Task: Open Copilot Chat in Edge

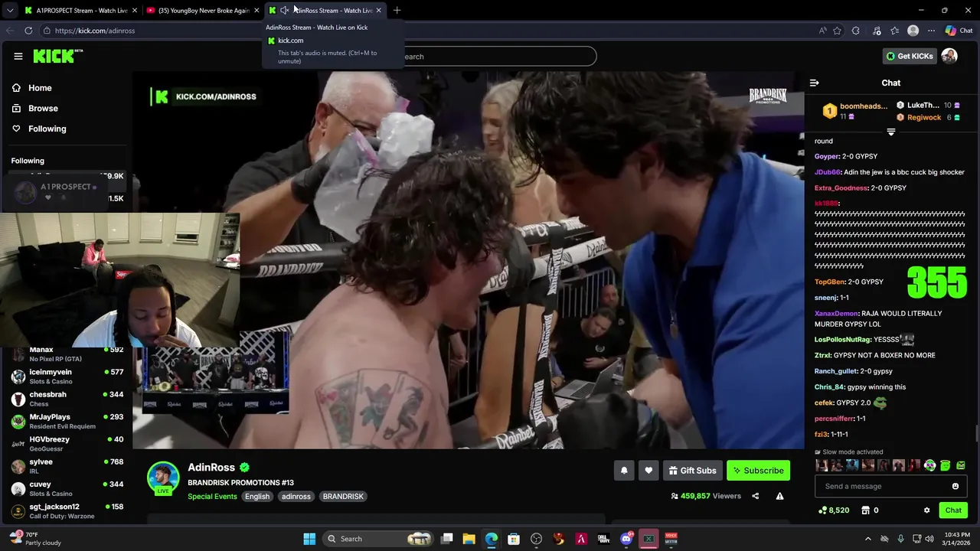Action: [959, 31]
